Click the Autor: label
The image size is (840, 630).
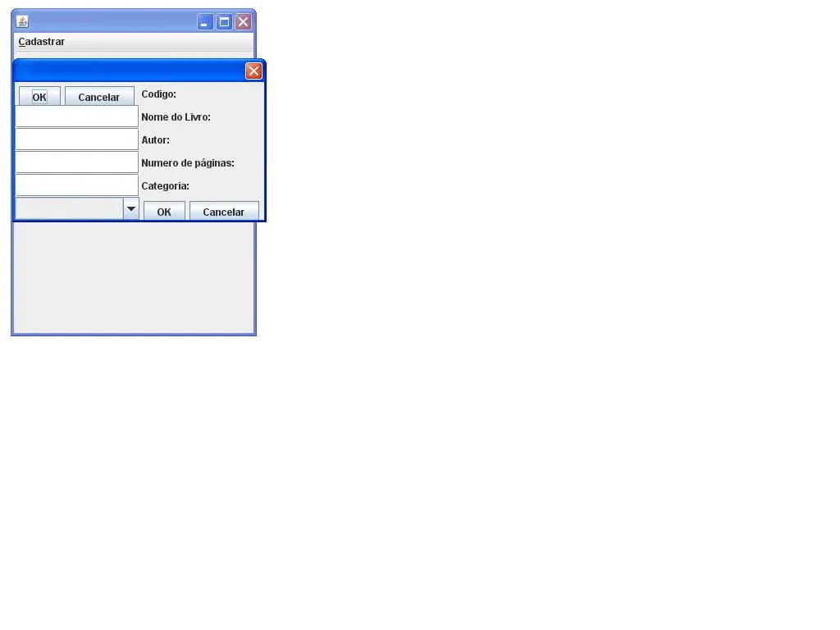[155, 140]
